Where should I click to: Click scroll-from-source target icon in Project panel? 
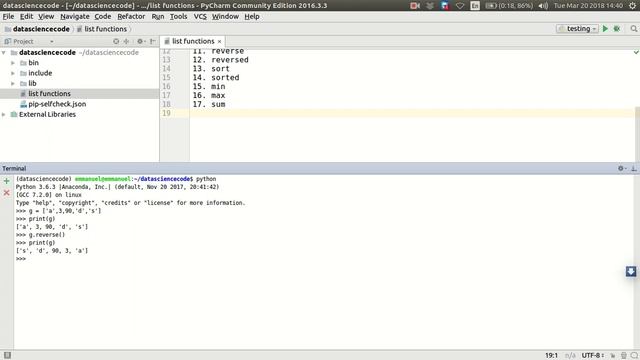point(116,41)
